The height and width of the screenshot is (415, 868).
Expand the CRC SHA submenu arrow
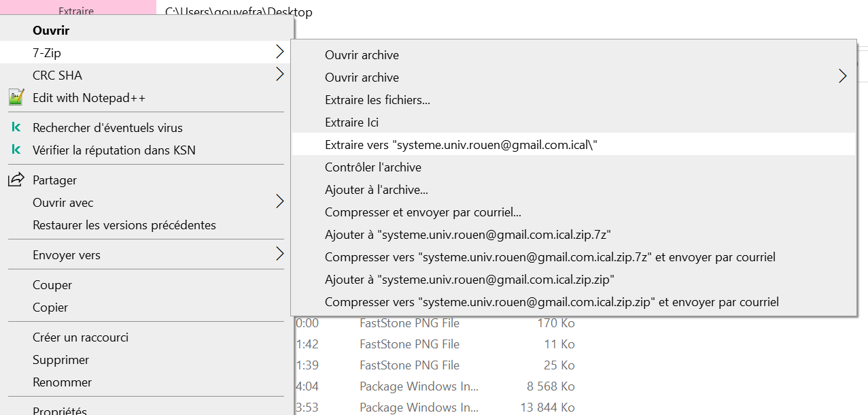[279, 74]
